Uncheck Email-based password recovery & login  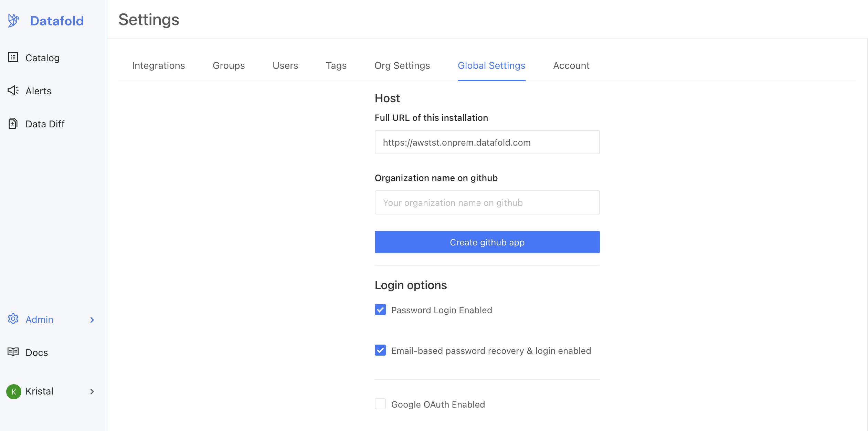tap(380, 350)
